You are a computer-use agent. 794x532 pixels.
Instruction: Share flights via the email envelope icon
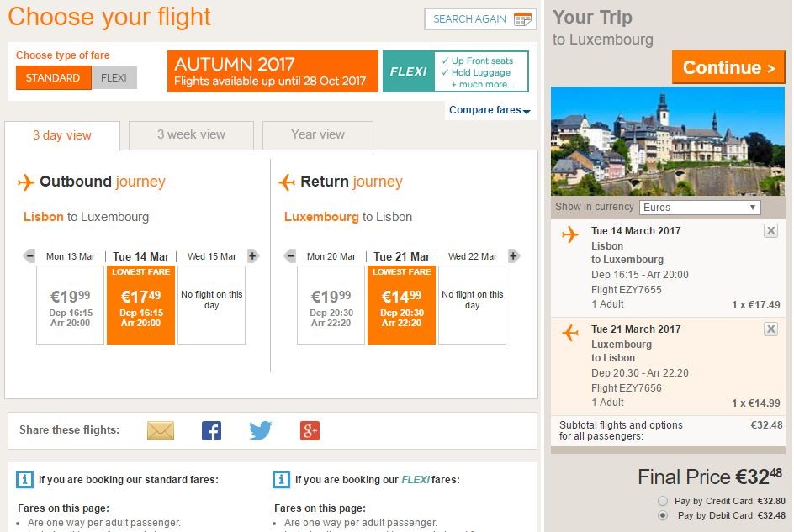pyautogui.click(x=160, y=431)
